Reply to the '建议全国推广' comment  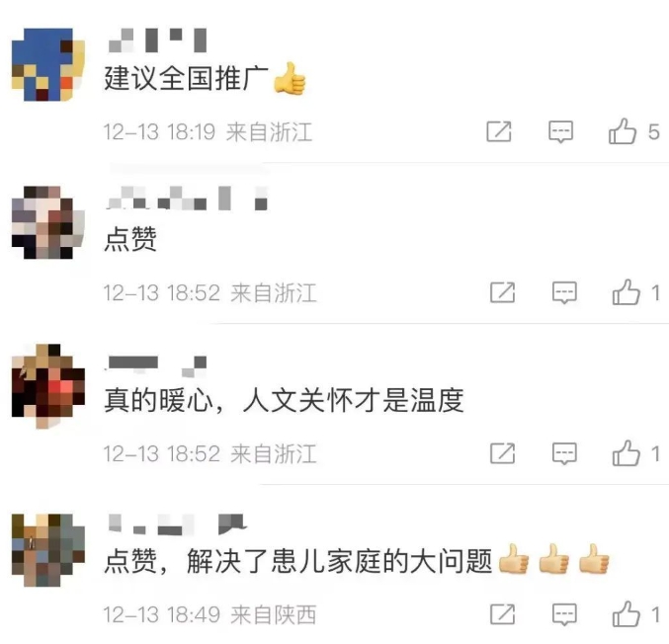[x=560, y=131]
